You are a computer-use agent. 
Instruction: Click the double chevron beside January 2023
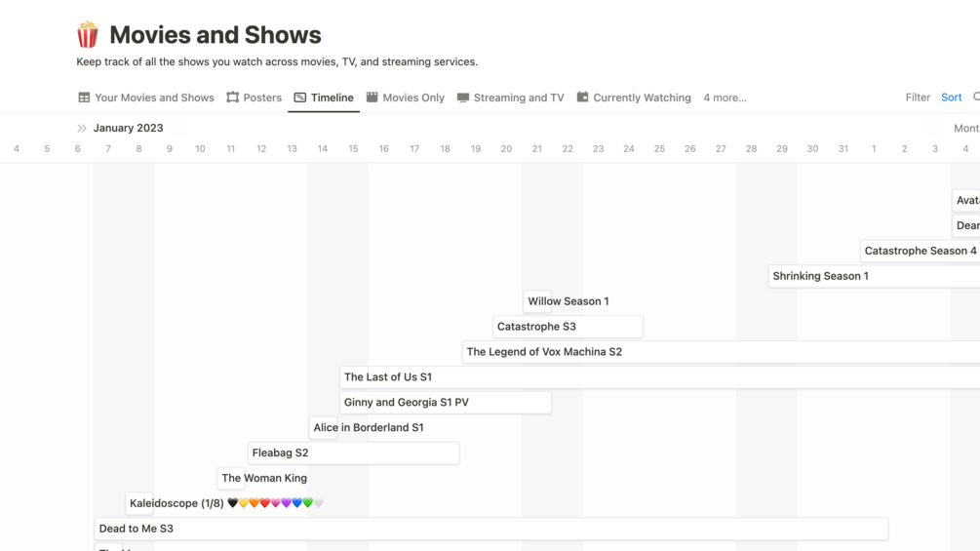pos(82,128)
